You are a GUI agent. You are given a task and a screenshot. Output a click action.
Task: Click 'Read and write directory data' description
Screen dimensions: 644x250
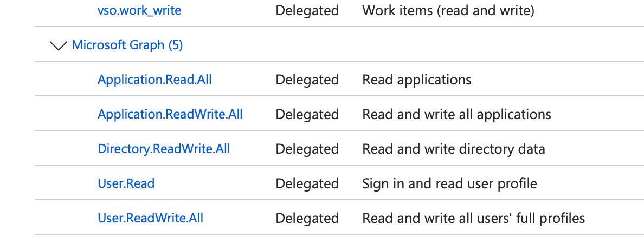coord(453,149)
